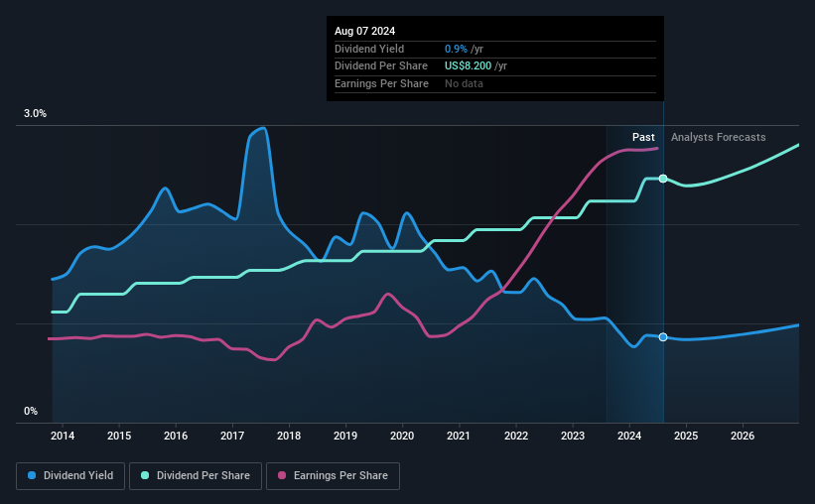Click the 3.0% y-axis label

tap(35, 114)
